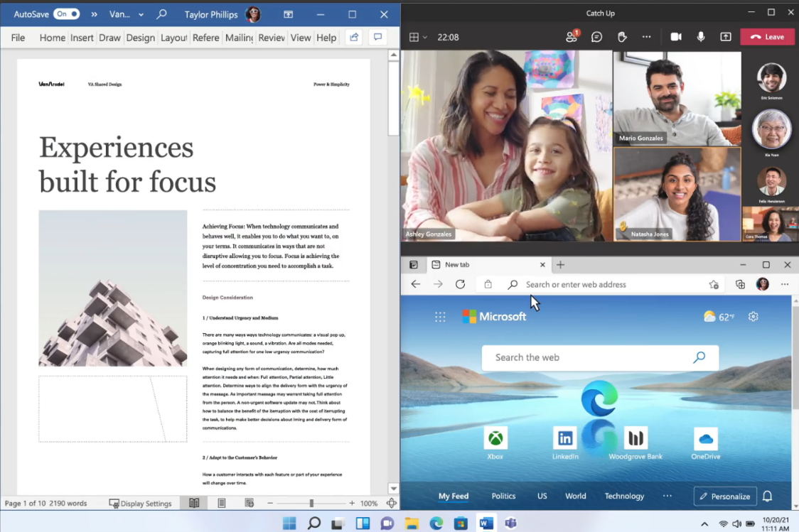Click Personalize button on new tab
Image resolution: width=799 pixels, height=532 pixels.
click(722, 496)
